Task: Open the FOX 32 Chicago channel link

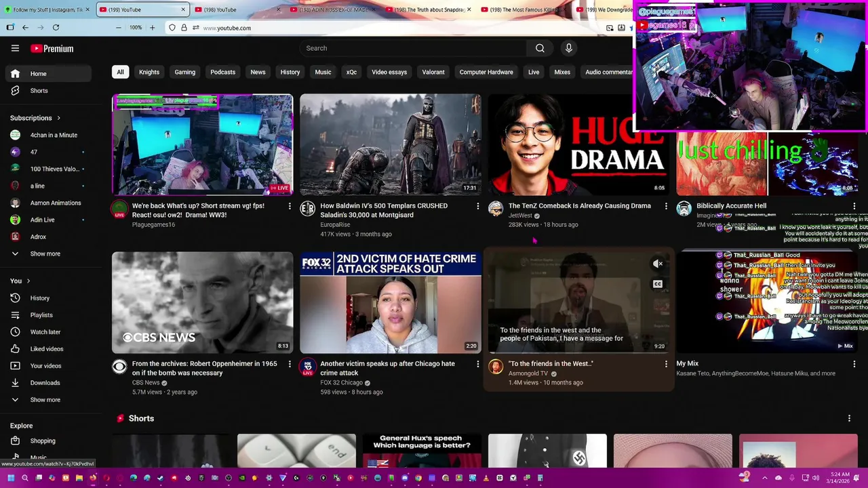Action: (x=341, y=383)
